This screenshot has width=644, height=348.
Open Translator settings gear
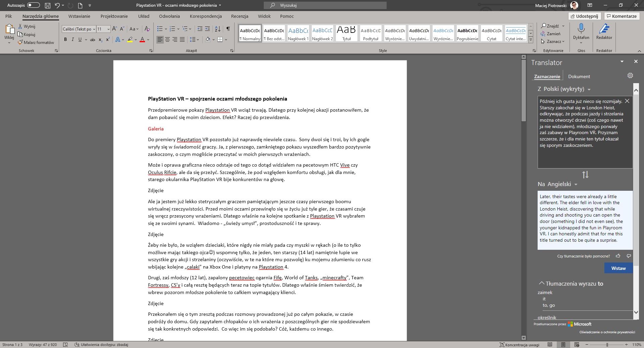pyautogui.click(x=630, y=76)
